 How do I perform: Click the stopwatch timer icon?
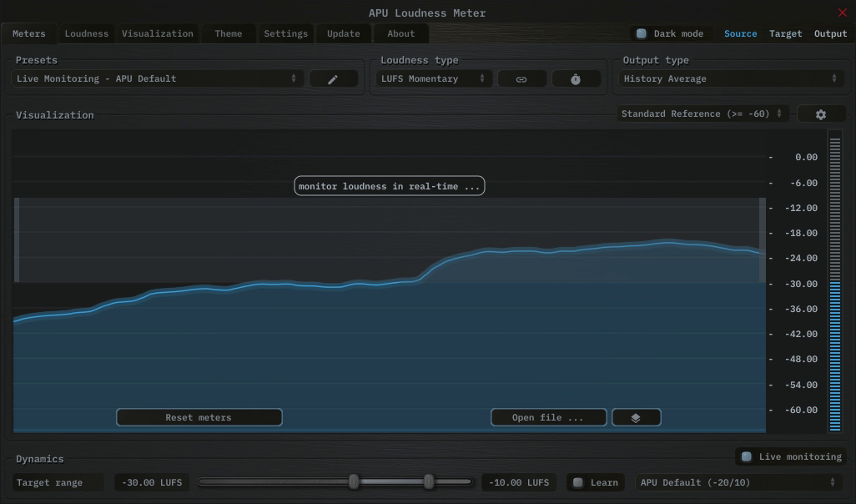pos(576,79)
